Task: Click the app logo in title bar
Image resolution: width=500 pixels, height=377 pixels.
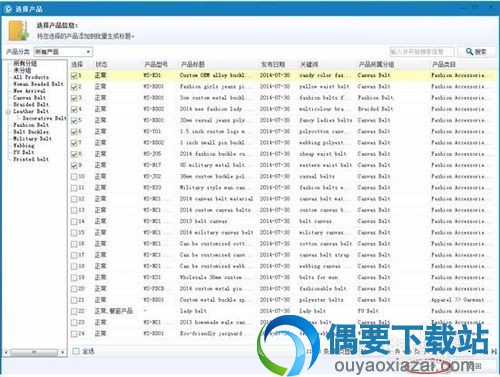Action: (x=8, y=9)
